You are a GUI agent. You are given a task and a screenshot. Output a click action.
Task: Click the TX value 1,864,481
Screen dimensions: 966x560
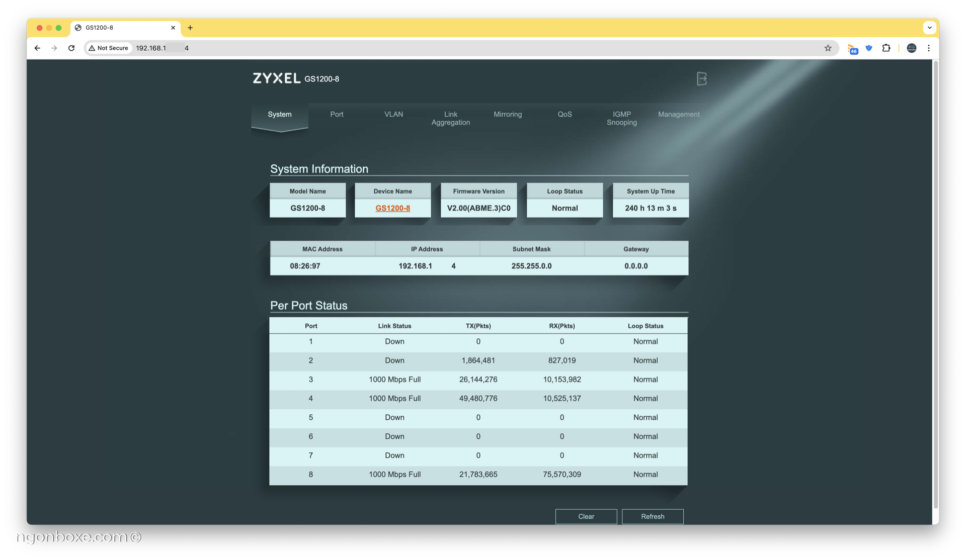[478, 360]
